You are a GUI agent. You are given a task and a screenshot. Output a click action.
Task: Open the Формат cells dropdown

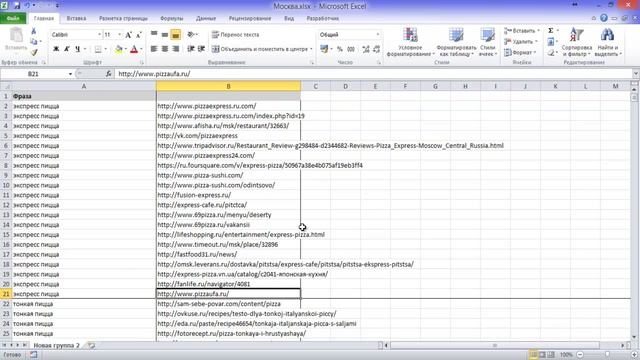pos(520,53)
